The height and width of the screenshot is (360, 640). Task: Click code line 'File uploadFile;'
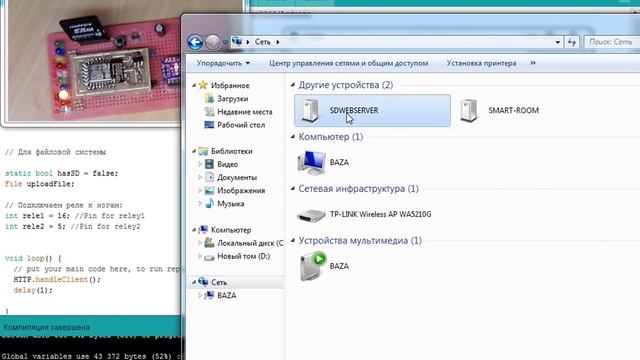tap(40, 184)
